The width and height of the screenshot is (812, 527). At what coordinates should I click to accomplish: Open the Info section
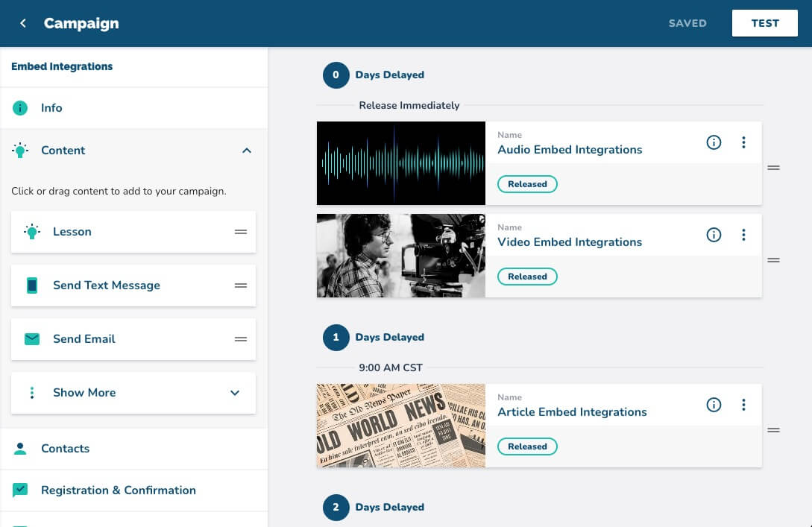51,108
